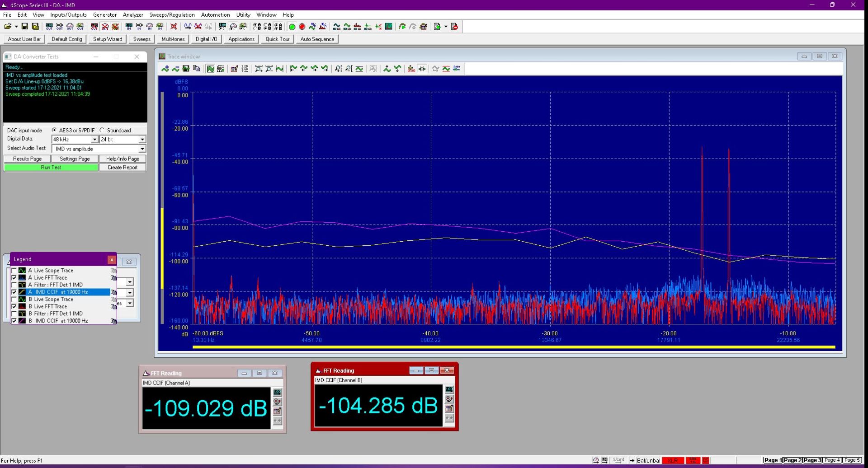Move cursor to first point icon

tap(293, 69)
